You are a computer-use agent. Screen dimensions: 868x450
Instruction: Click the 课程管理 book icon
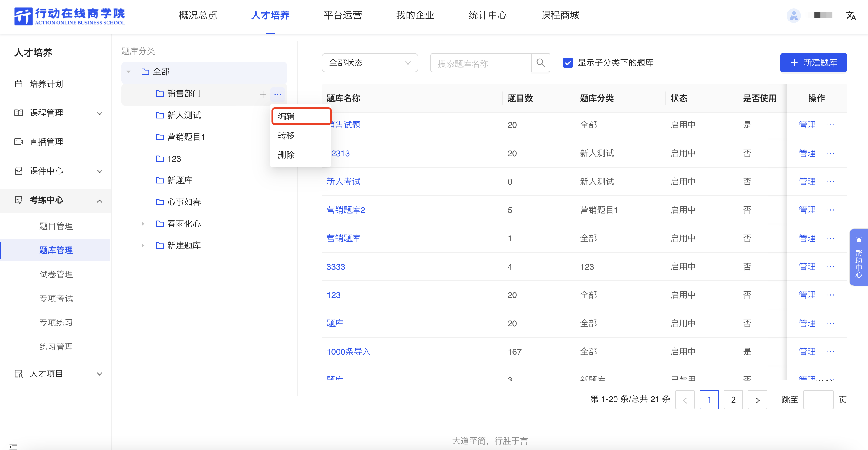19,113
